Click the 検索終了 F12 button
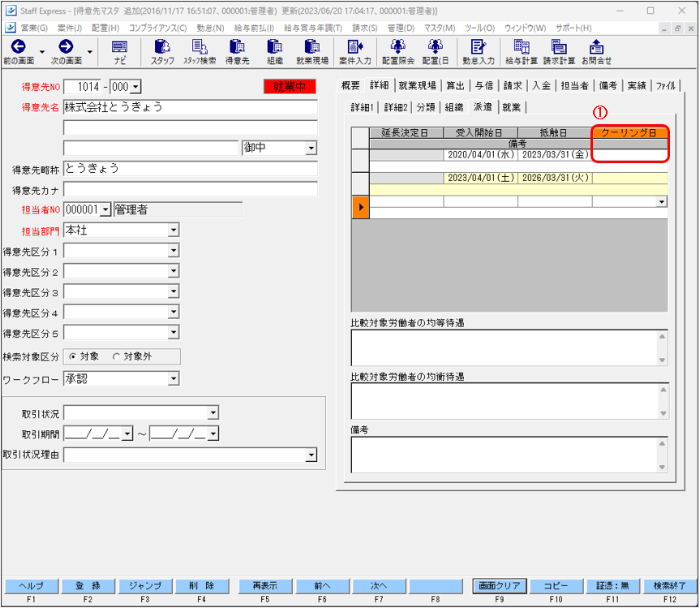The height and width of the screenshot is (608, 700). (x=670, y=586)
